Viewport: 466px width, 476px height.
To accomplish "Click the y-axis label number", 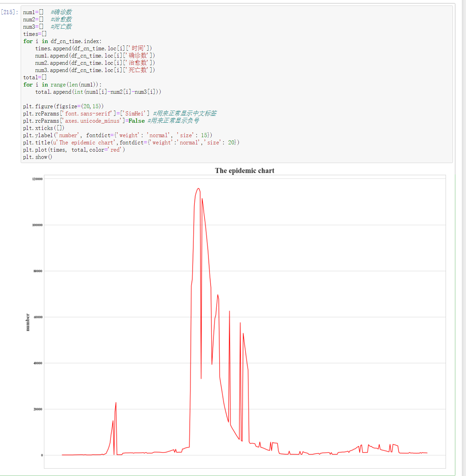I will tap(28, 322).
